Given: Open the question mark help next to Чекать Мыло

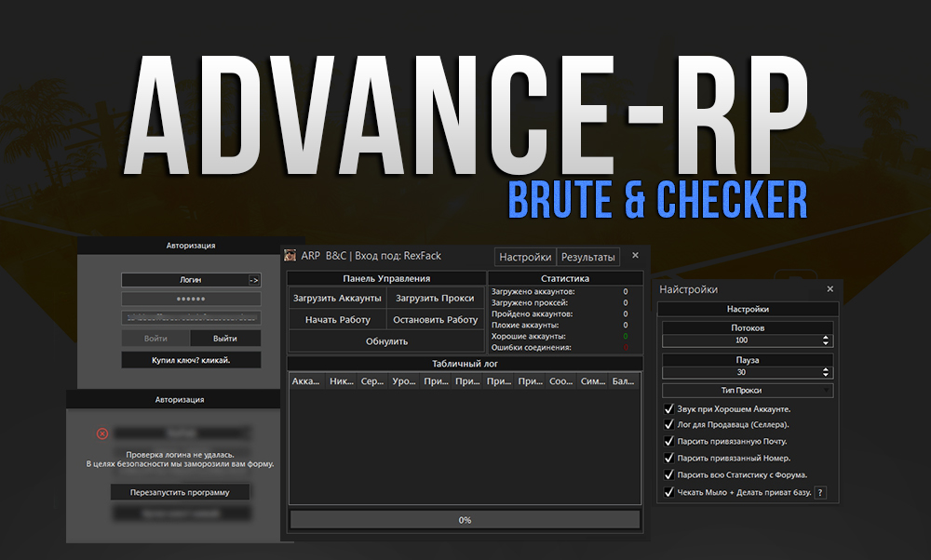Looking at the screenshot, I should (x=820, y=492).
